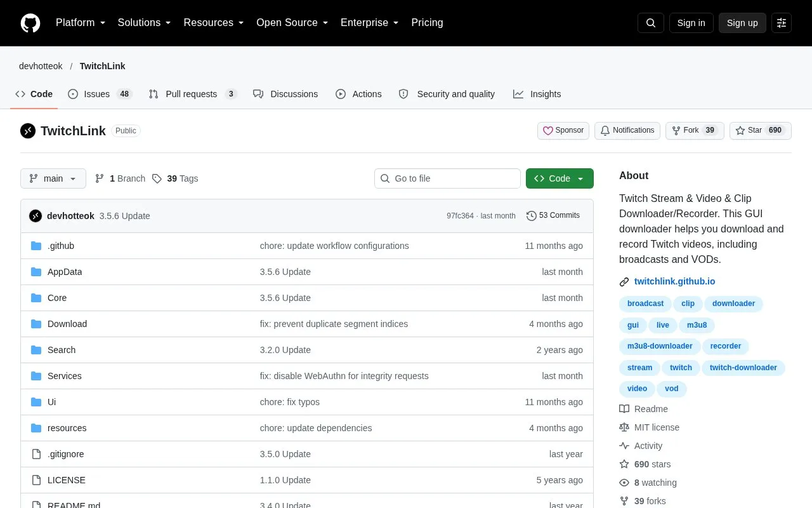Select the m3u8-downloader topic tag
Image resolution: width=812 pixels, height=508 pixels.
660,346
